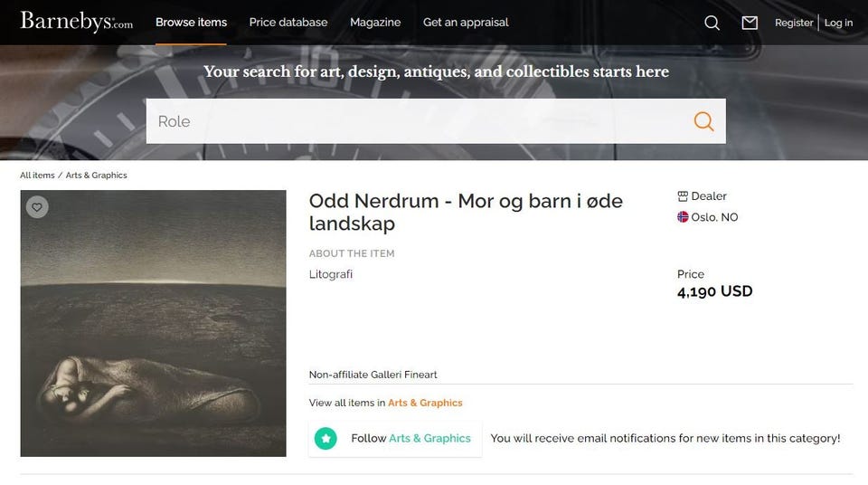The height and width of the screenshot is (485, 868).
Task: Follow Arts & Graphics category button
Action: point(395,439)
